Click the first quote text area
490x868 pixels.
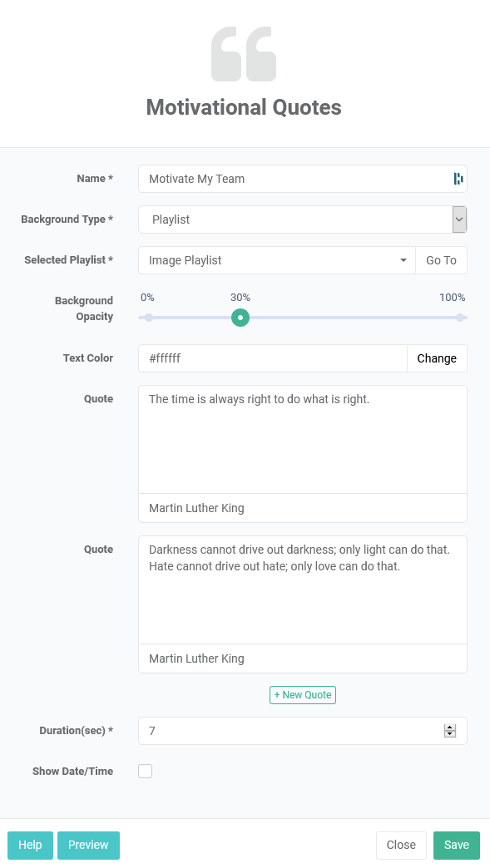coord(303,440)
